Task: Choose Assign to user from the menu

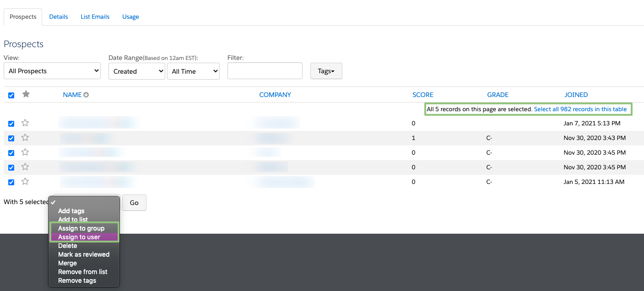Action: pos(79,237)
